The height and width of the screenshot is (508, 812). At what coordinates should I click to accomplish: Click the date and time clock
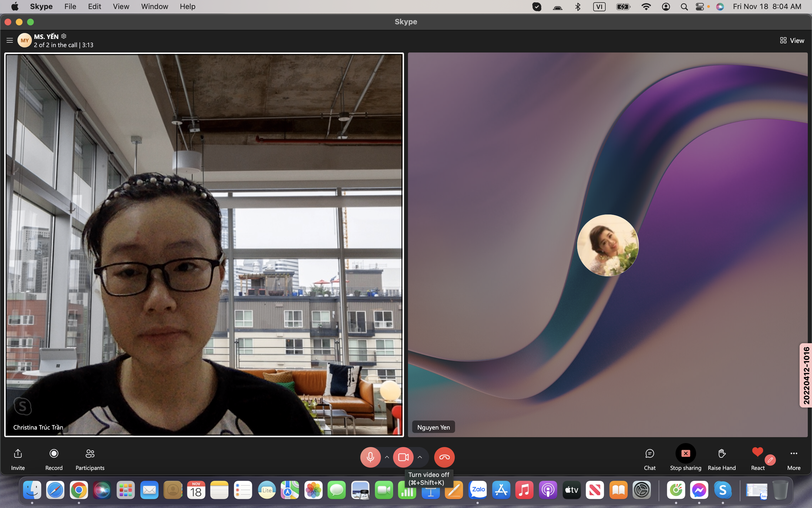(767, 6)
